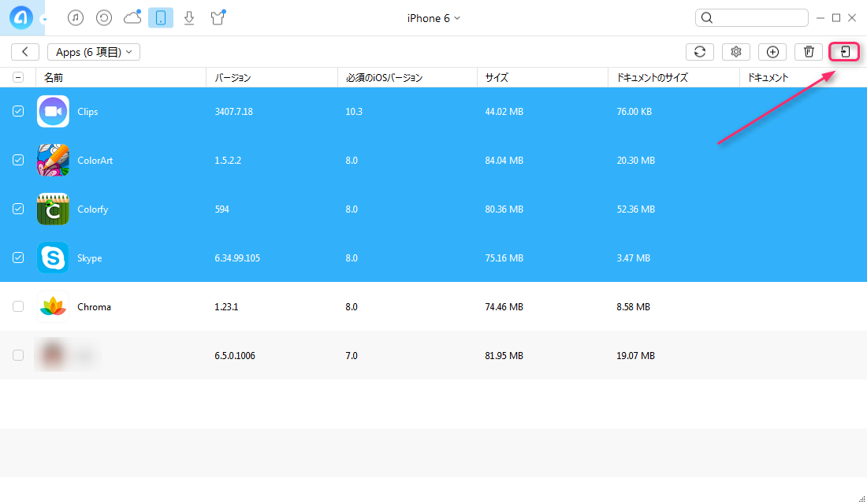
Task: Select the device phone icon
Action: [161, 17]
